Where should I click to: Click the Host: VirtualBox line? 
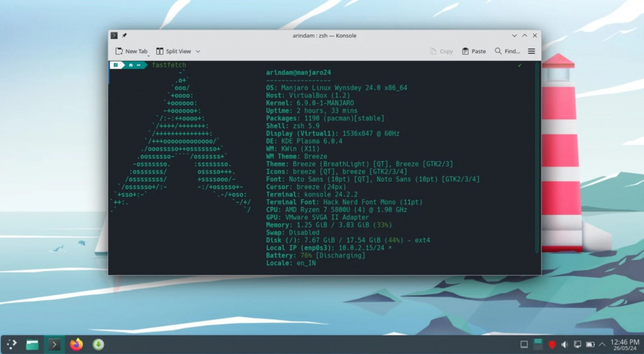tap(308, 96)
